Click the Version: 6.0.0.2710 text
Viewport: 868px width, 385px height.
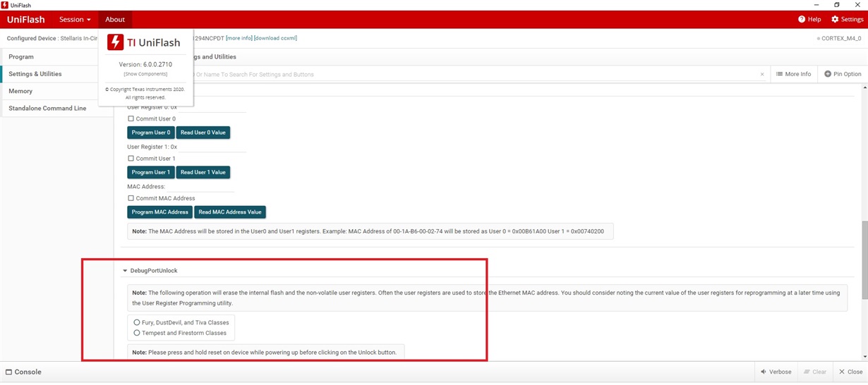point(145,64)
